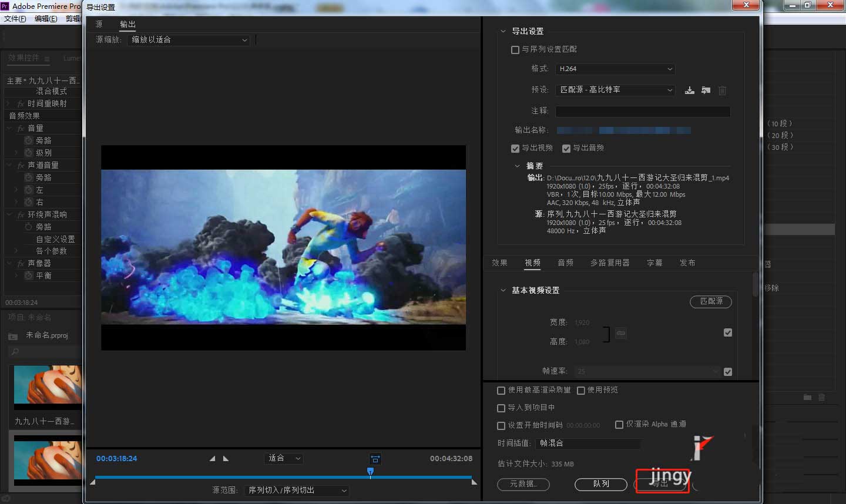
Task: Click the 级别 stopwatch icon under 音量
Action: 28,153
